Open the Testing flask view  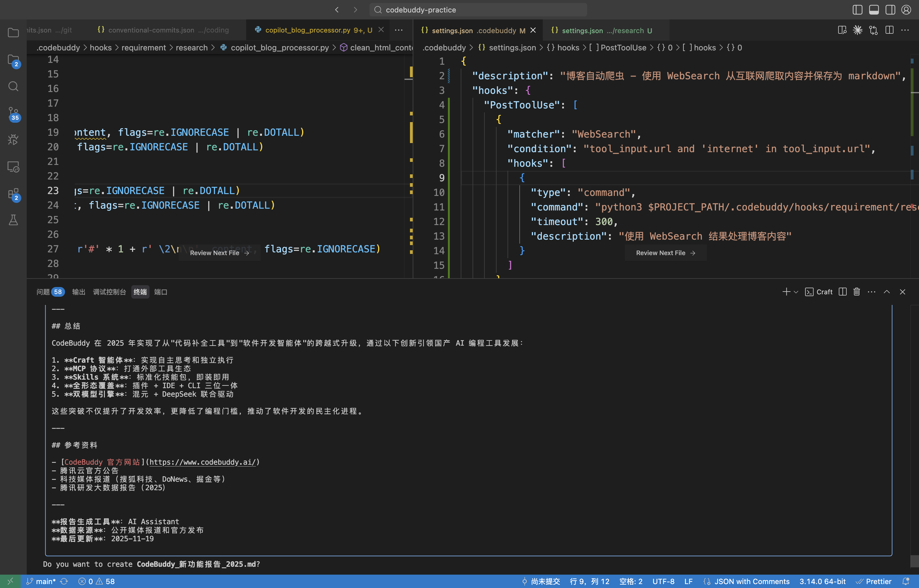pyautogui.click(x=13, y=220)
